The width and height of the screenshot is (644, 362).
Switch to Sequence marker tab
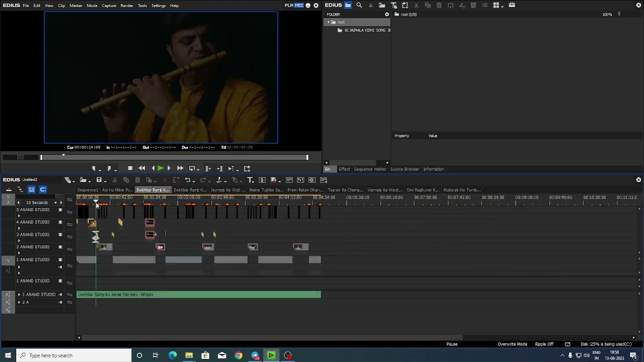370,169
